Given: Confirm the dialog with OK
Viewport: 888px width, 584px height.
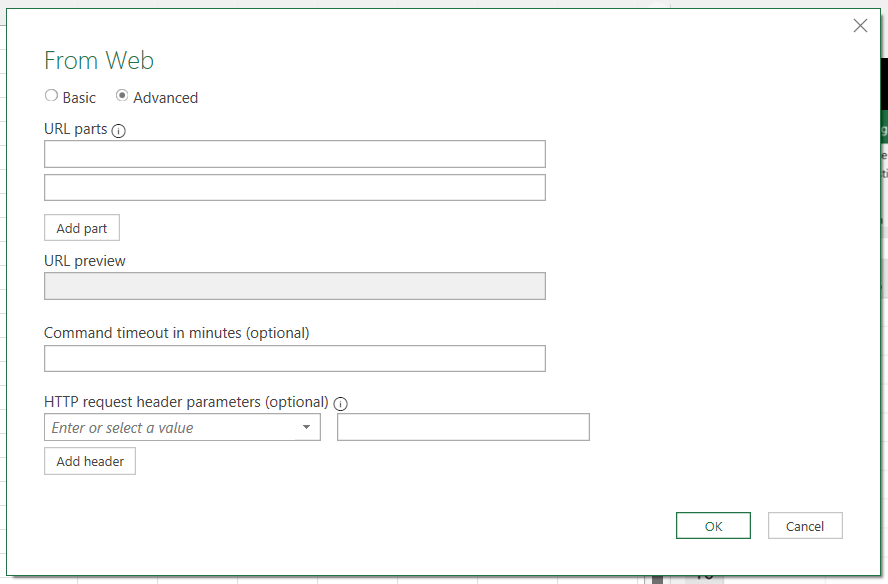Looking at the screenshot, I should point(713,526).
